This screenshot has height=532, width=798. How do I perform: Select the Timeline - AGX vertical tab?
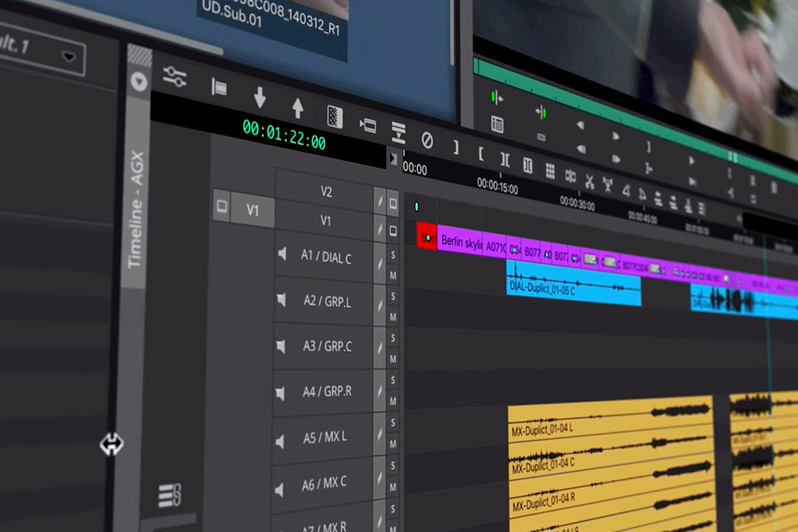click(x=136, y=210)
